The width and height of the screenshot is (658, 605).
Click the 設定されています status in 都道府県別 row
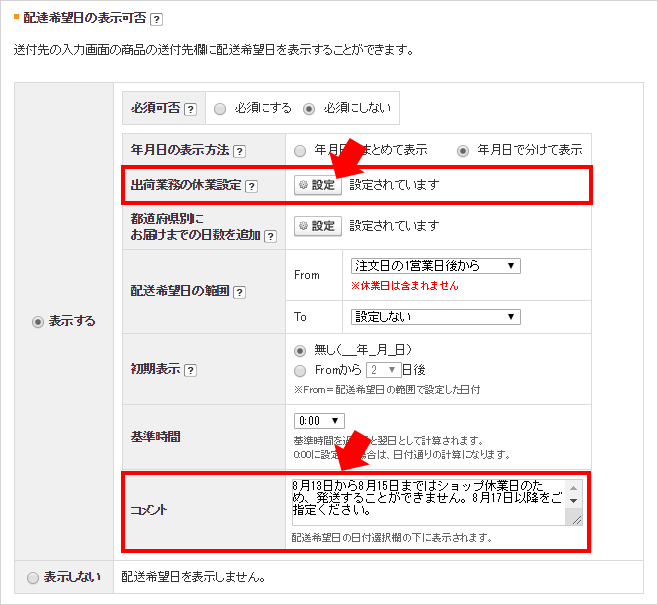[x=394, y=226]
